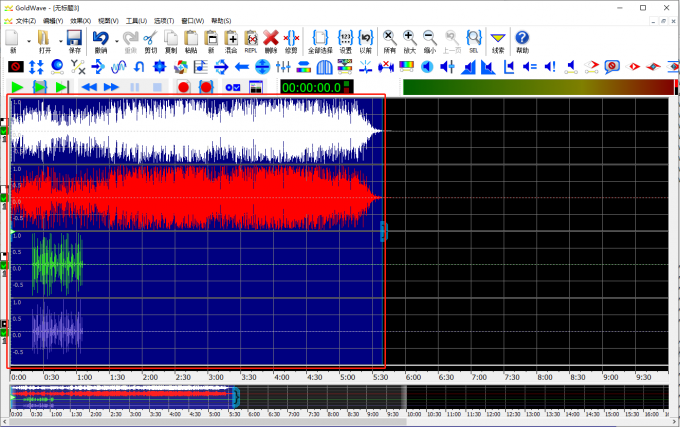Click the solid blue left arrow effect icon
Image resolution: width=680 pixels, height=427 pixels.
[242, 67]
